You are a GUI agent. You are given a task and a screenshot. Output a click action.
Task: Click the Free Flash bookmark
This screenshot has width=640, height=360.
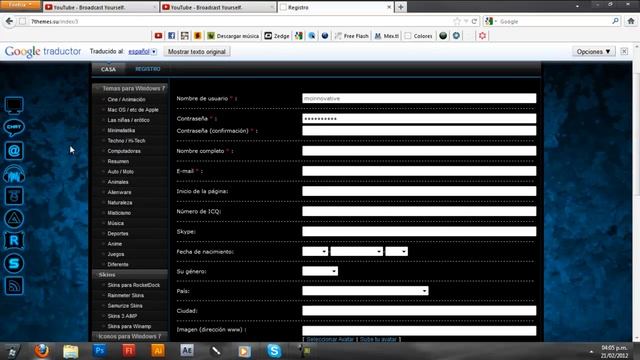tap(351, 36)
